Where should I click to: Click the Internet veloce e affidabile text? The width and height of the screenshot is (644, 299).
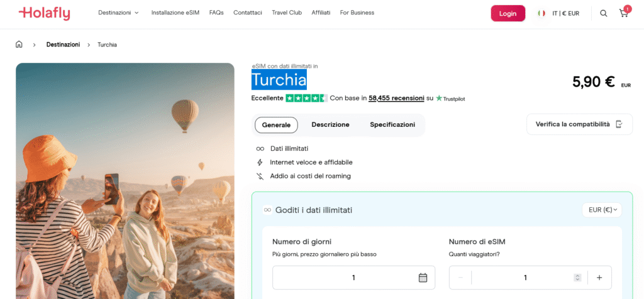click(311, 163)
